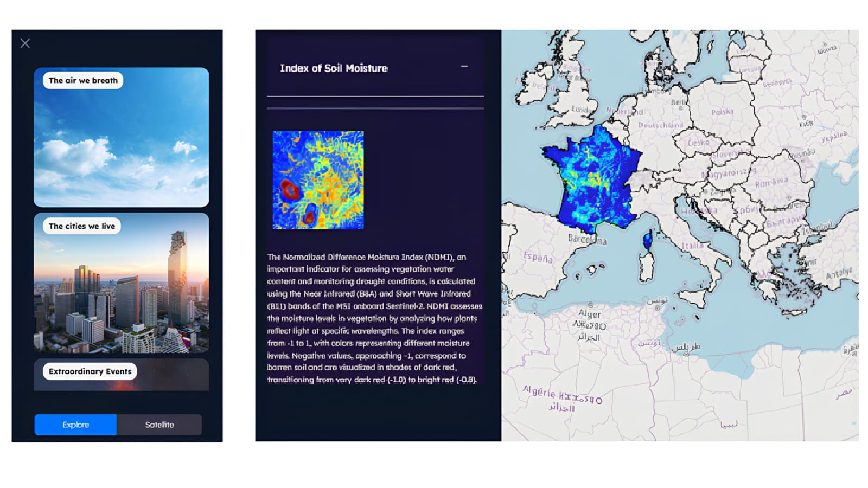Switch to the Explore tab
The width and height of the screenshot is (868, 488).
coord(75,425)
